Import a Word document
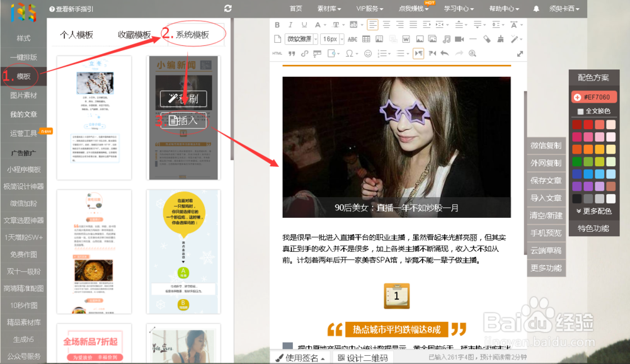This screenshot has height=364, width=630. tap(406, 39)
